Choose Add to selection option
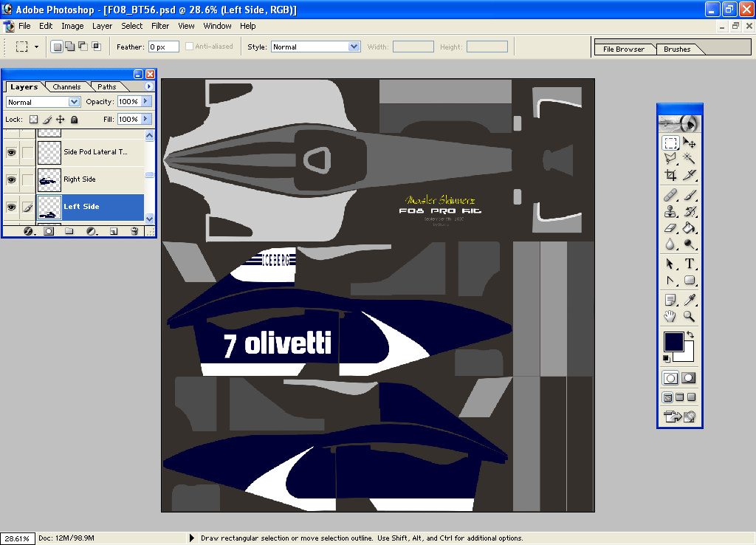The image size is (756, 545). click(x=70, y=47)
